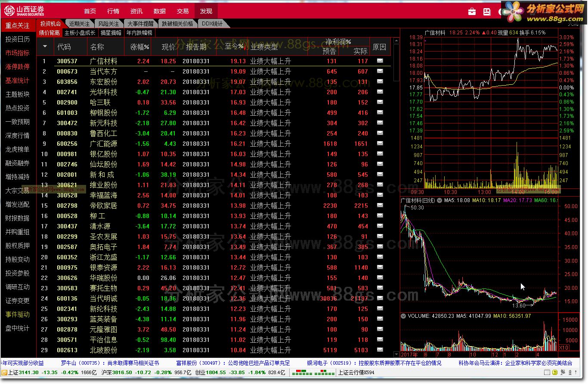Open 融资融券 in the sidebar

pos(18,163)
